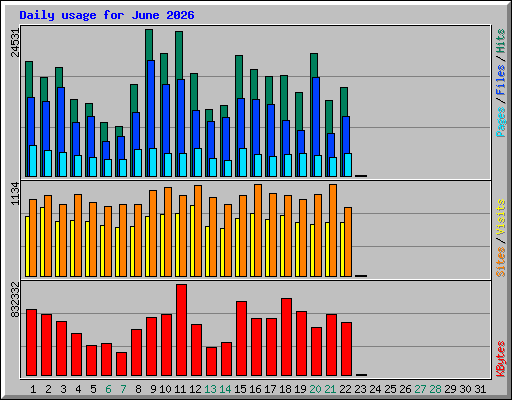512x400 pixels.
Task: Click day 1 on the x-axis
Action: pos(33,389)
